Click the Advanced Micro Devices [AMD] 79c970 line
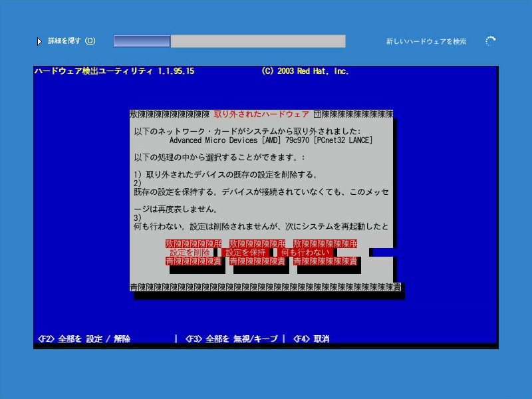This screenshot has height=399, width=532. (271, 140)
